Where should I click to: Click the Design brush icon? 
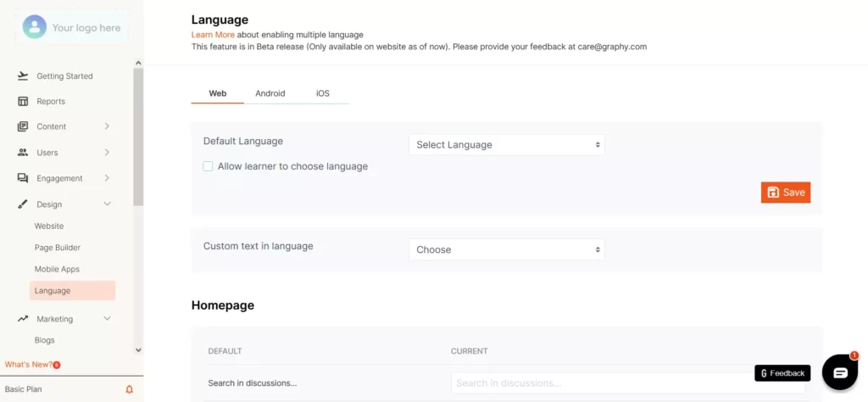tap(23, 204)
